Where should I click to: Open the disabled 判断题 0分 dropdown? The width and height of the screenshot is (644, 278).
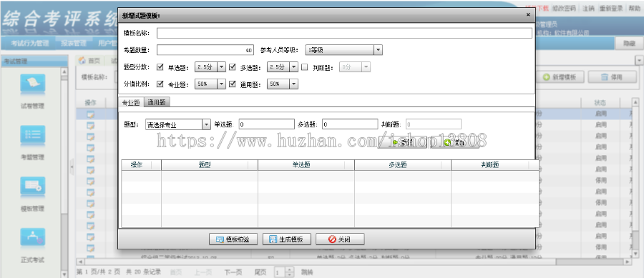pos(355,67)
